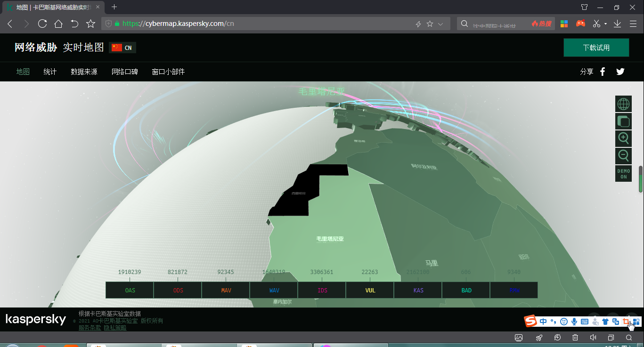Toggle the DEMO ON mode button
Screen dimensions: 644x347
[623, 174]
